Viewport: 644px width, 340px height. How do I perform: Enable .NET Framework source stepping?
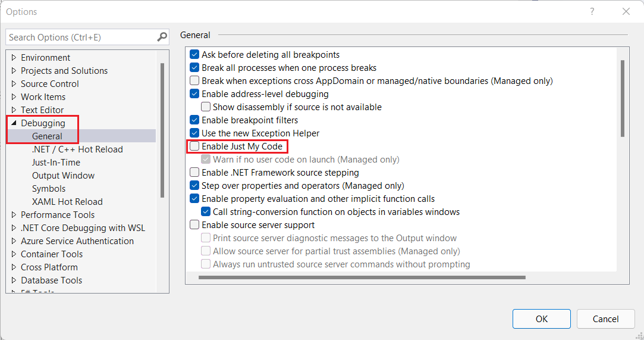point(194,173)
